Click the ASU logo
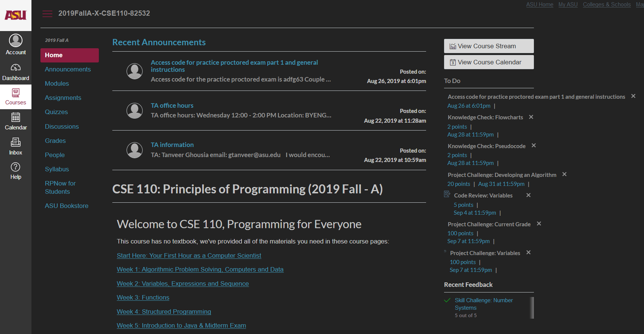The height and width of the screenshot is (334, 644). [16, 15]
